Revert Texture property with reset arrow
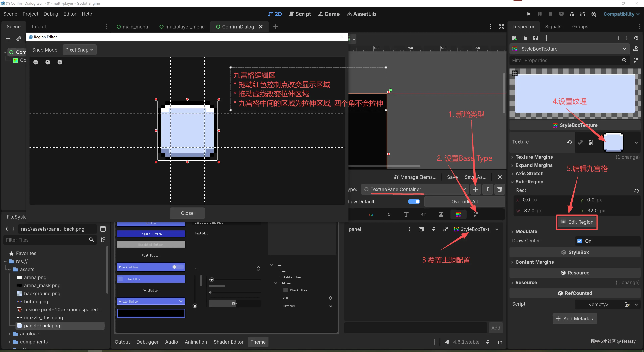The height and width of the screenshot is (352, 644). pyautogui.click(x=569, y=142)
